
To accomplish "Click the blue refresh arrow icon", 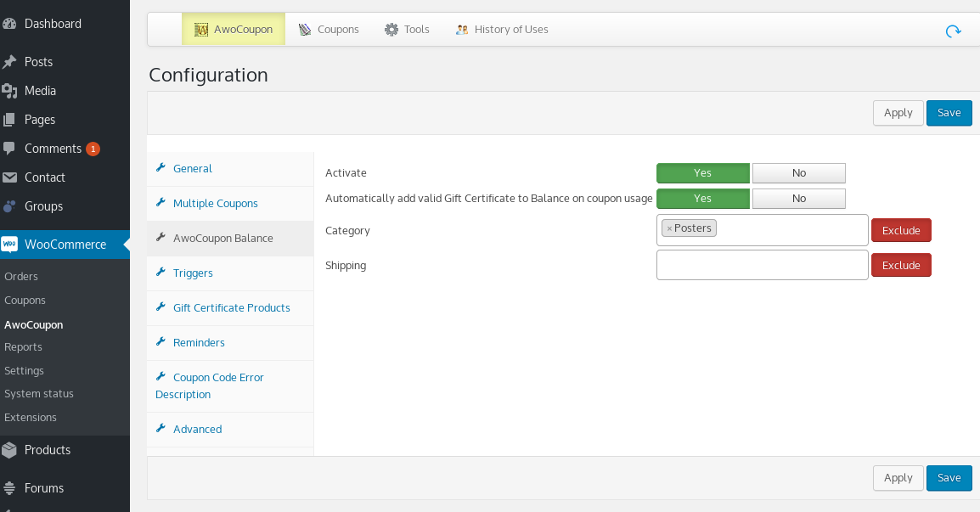I will (953, 31).
